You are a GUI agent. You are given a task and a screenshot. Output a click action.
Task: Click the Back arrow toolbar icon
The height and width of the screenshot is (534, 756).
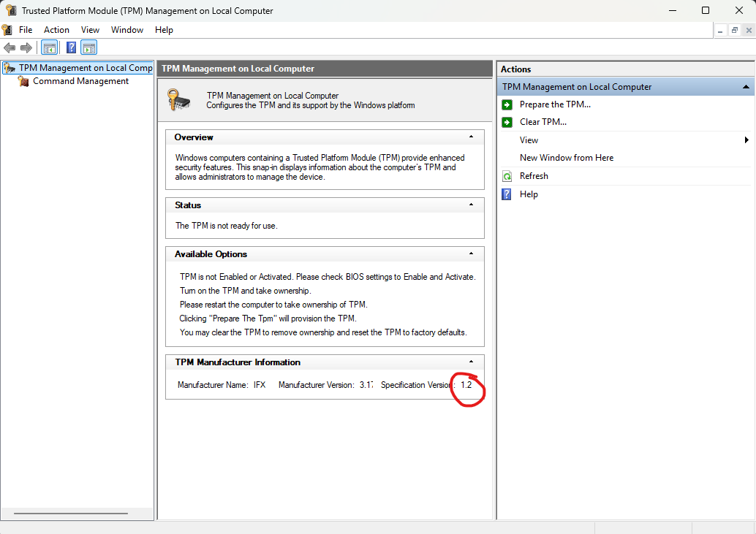click(x=10, y=47)
